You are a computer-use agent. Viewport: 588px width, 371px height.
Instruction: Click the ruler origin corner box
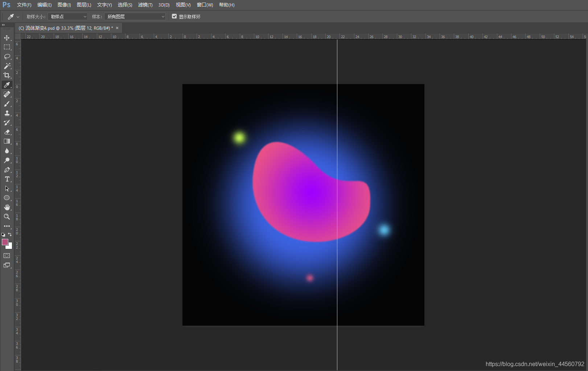[17, 36]
